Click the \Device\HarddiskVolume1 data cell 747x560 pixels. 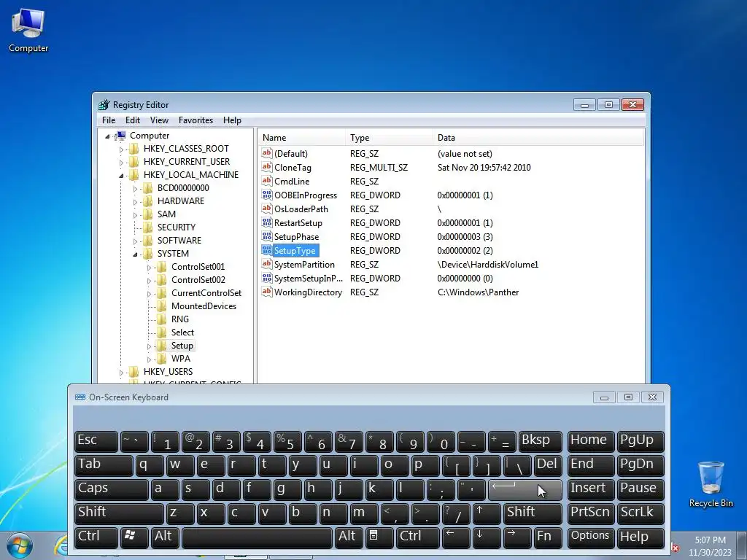point(488,264)
